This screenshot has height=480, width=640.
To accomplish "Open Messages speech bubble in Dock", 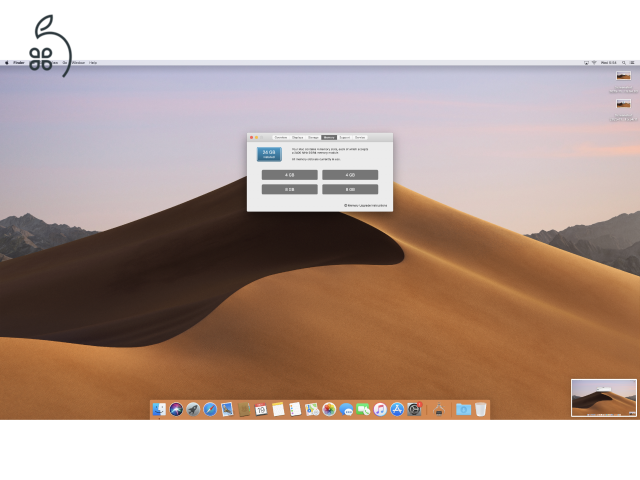I will click(346, 409).
